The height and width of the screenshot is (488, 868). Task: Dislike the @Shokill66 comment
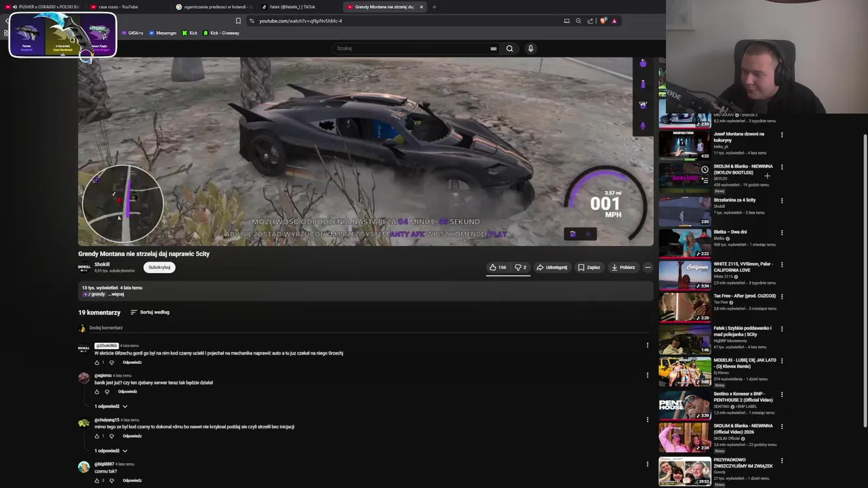tap(112, 363)
